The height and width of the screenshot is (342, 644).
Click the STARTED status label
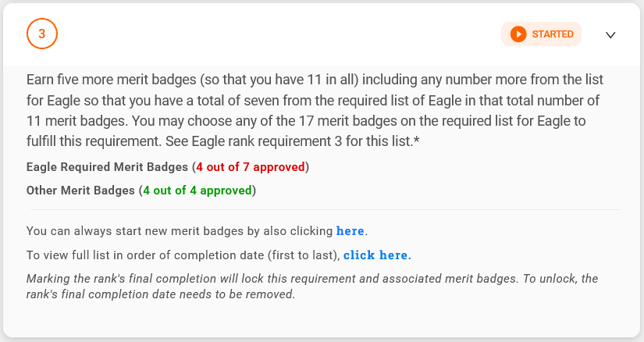tap(552, 34)
